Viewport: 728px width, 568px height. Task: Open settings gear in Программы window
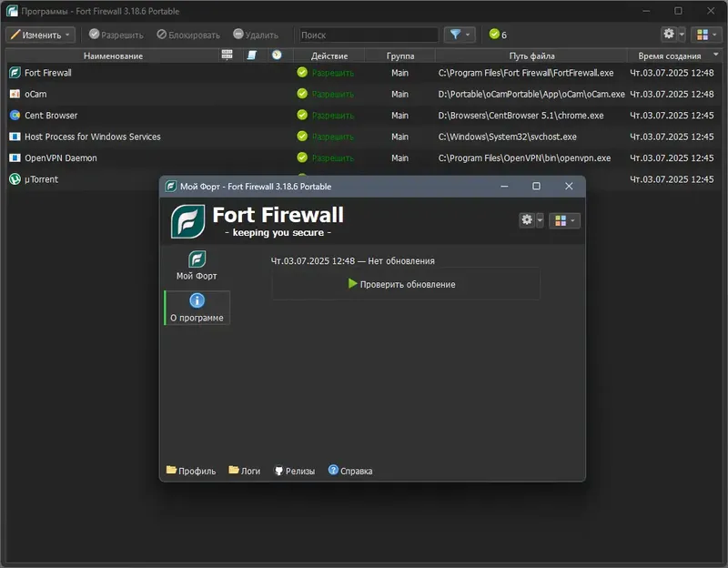tap(669, 34)
